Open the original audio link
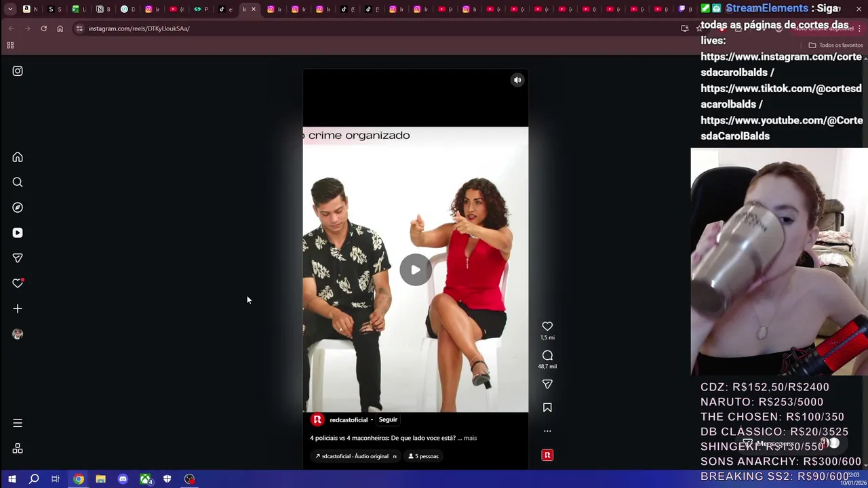Viewport: 868px width, 488px height. point(354,456)
